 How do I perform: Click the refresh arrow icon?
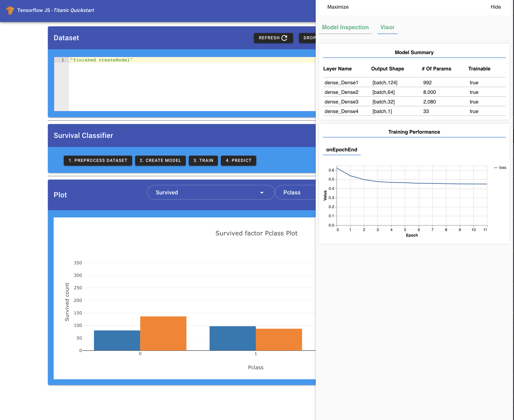tap(285, 38)
